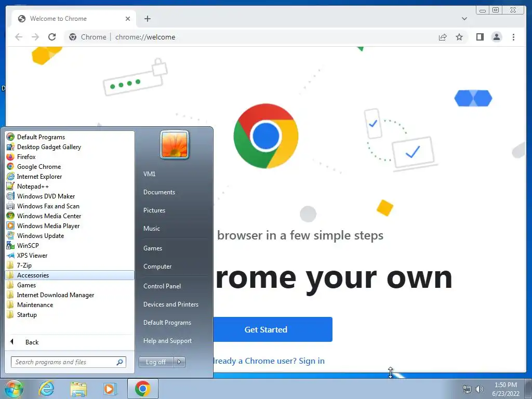Screen dimensions: 532x399
Task: Open the tab search dropdown arrow
Action: click(464, 19)
